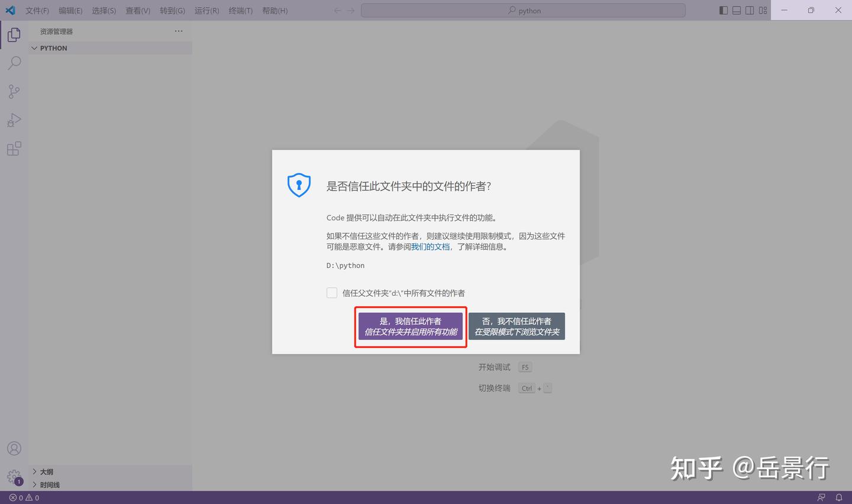This screenshot has width=852, height=504.
Task: Open the Extensions icon
Action: pyautogui.click(x=14, y=148)
